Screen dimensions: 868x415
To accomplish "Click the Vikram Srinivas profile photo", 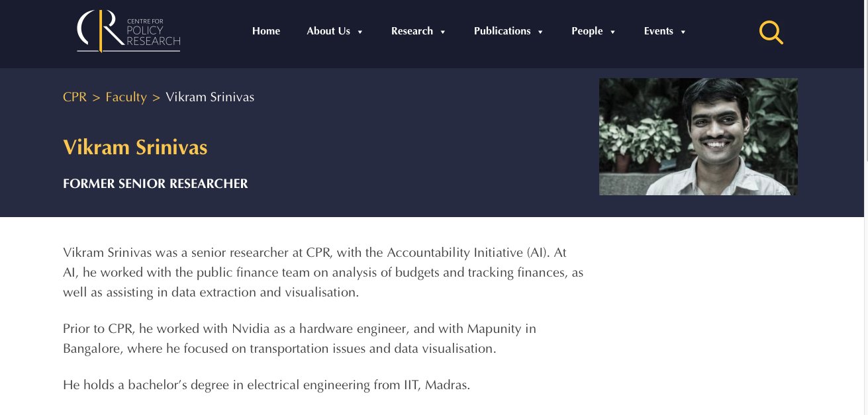I will [x=698, y=136].
